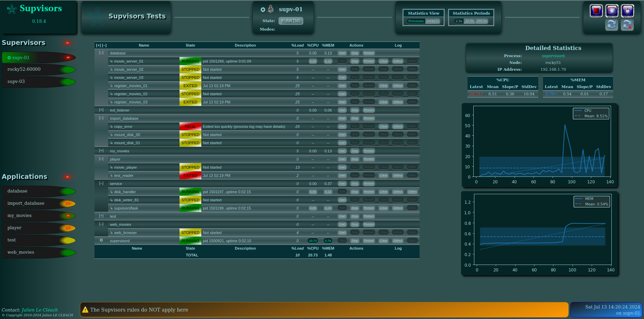This screenshot has width=644, height=319.
Task: Open the import_database application page
Action: (38, 204)
